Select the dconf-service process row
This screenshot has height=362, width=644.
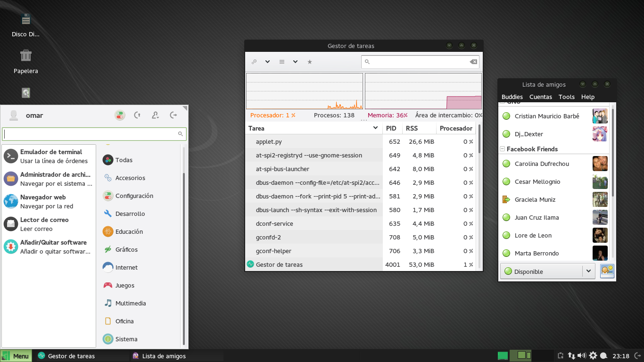point(361,223)
